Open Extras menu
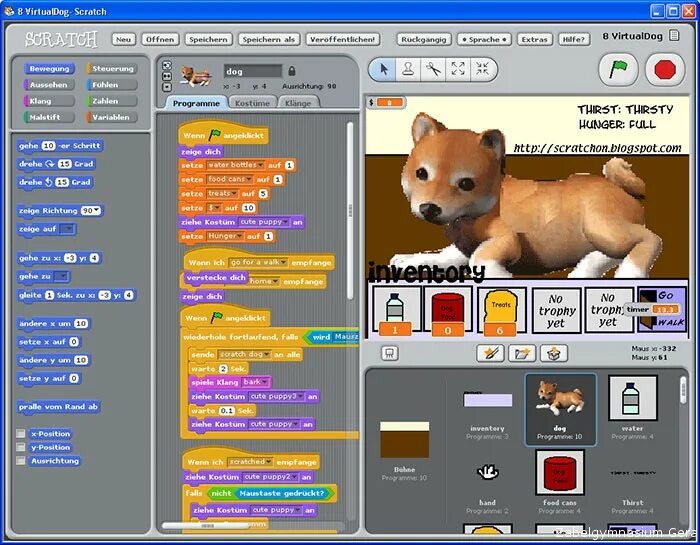The height and width of the screenshot is (545, 700). coord(534,39)
